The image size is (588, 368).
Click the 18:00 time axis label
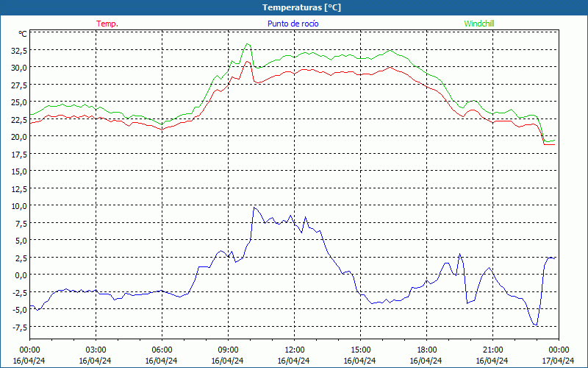[426, 350]
